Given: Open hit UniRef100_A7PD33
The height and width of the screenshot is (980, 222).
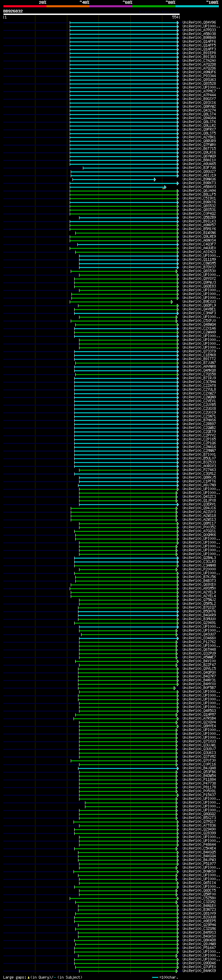Looking at the screenshot, I should pos(199,30).
